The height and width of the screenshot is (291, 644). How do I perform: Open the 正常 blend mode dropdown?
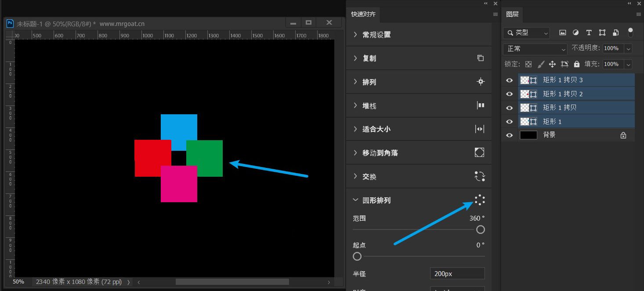pyautogui.click(x=535, y=49)
